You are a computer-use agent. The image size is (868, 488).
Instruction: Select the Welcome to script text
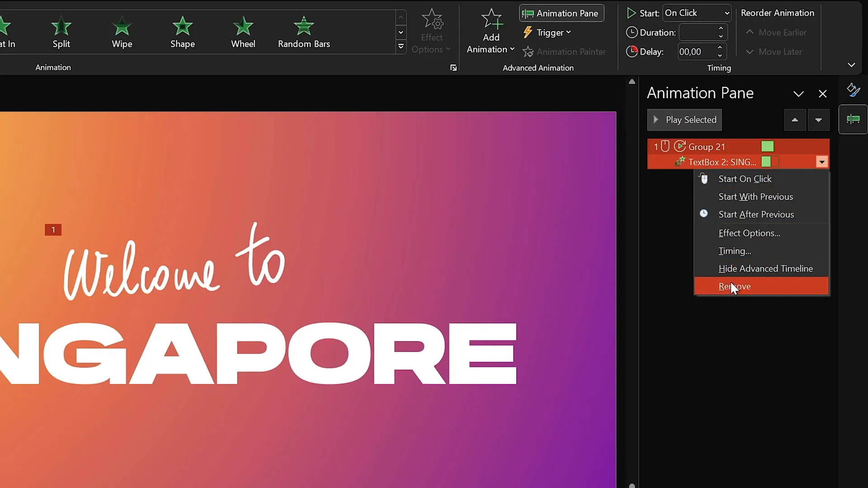[175, 261]
